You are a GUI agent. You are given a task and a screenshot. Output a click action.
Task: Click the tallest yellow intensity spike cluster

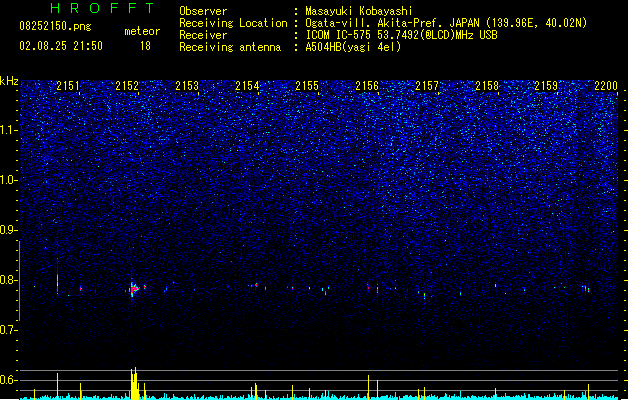134,383
